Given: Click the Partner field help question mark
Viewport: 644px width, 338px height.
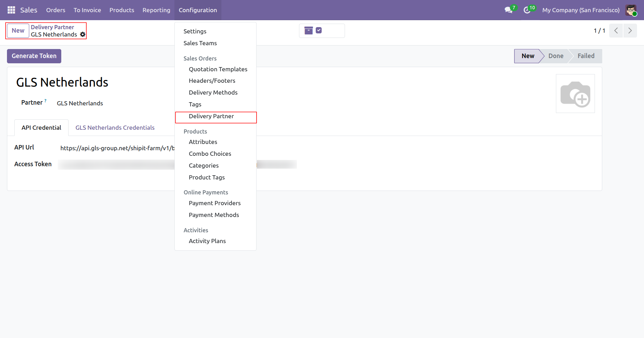Looking at the screenshot, I should point(46,100).
